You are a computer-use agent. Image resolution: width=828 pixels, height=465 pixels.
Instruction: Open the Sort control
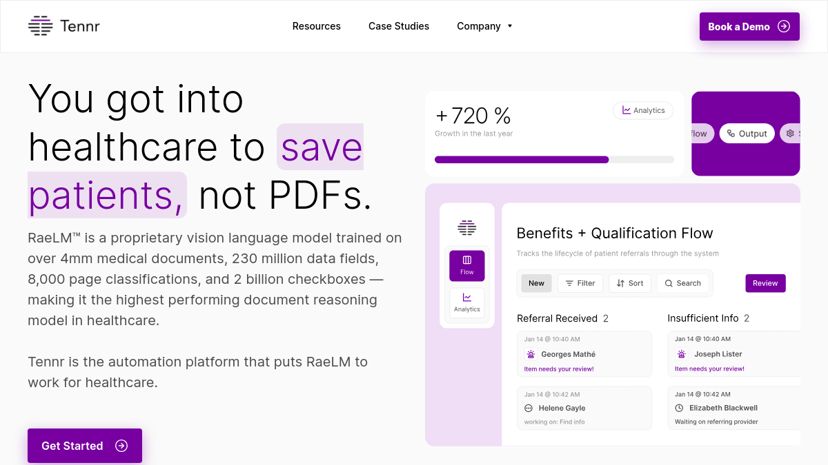coord(629,283)
